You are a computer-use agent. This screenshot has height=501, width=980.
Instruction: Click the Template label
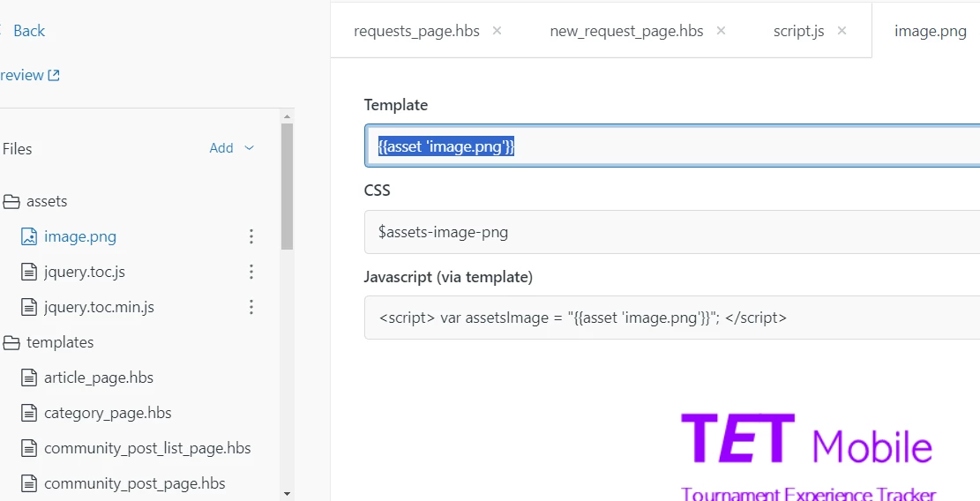pyautogui.click(x=396, y=105)
